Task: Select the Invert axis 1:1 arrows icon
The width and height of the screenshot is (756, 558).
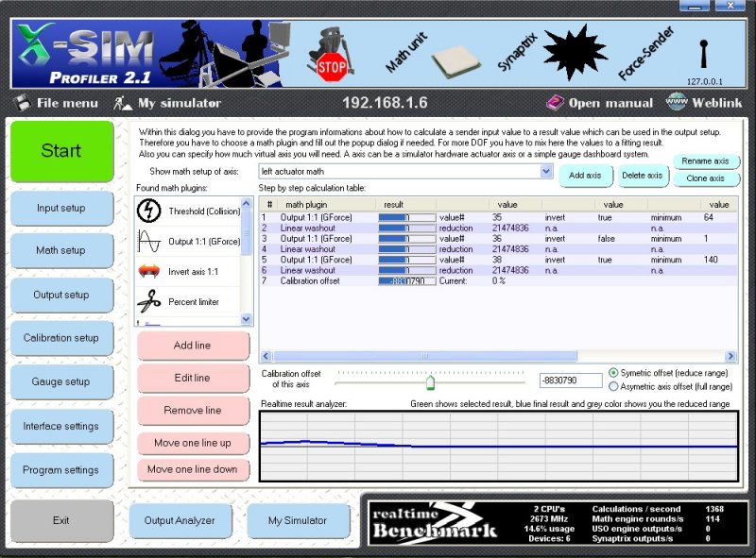Action: click(149, 271)
